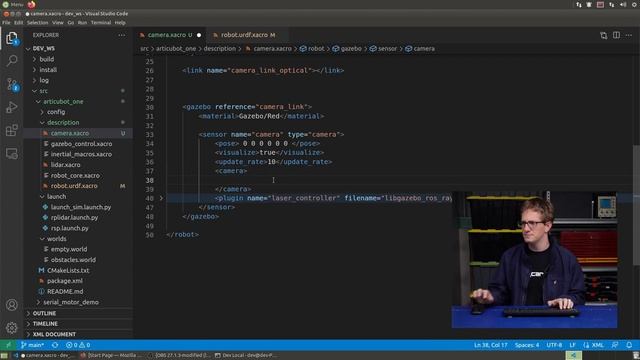The width and height of the screenshot is (640, 360).
Task: Click the remote window status bar icon
Action: pos(8,345)
